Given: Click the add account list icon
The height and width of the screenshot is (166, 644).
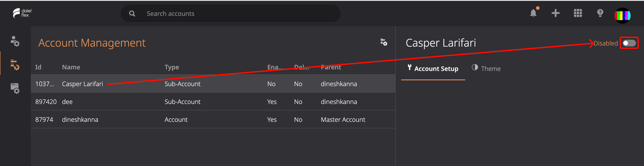Looking at the screenshot, I should 384,42.
